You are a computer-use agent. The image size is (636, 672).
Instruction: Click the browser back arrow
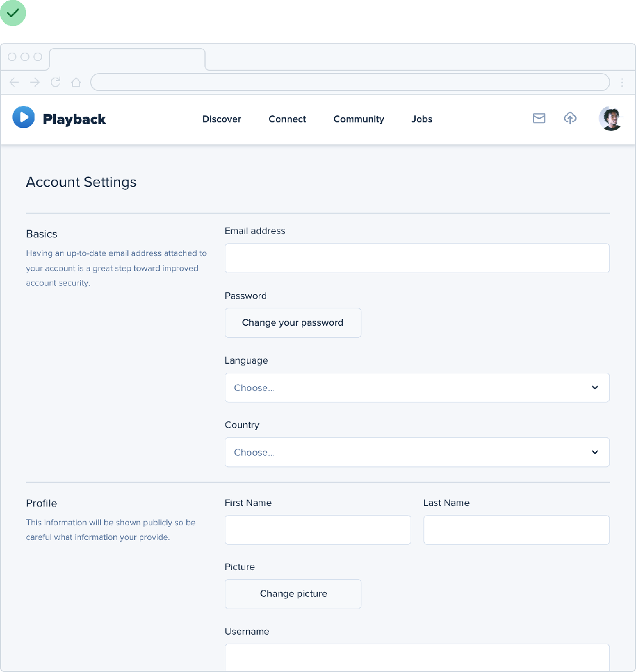click(15, 82)
